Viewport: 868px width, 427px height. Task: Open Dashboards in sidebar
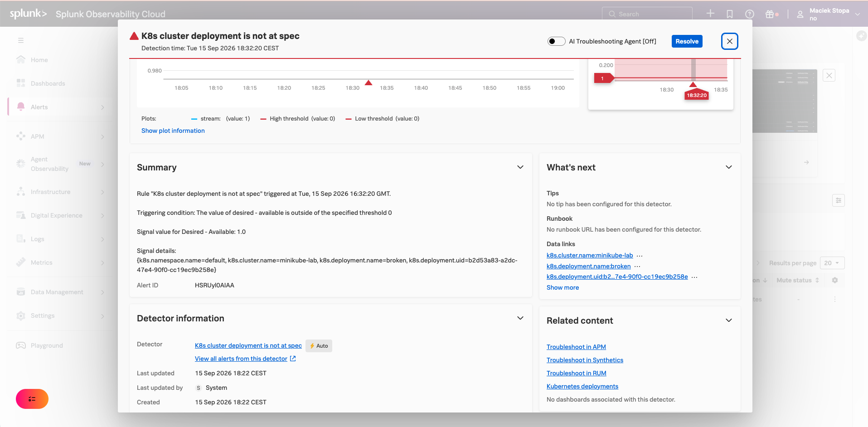(48, 83)
